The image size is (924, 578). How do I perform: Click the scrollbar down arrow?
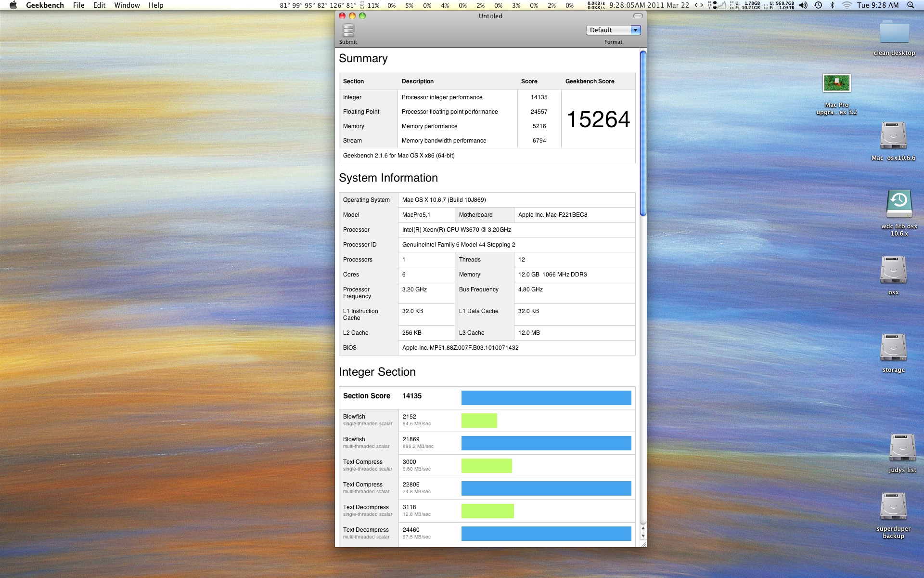click(x=643, y=536)
